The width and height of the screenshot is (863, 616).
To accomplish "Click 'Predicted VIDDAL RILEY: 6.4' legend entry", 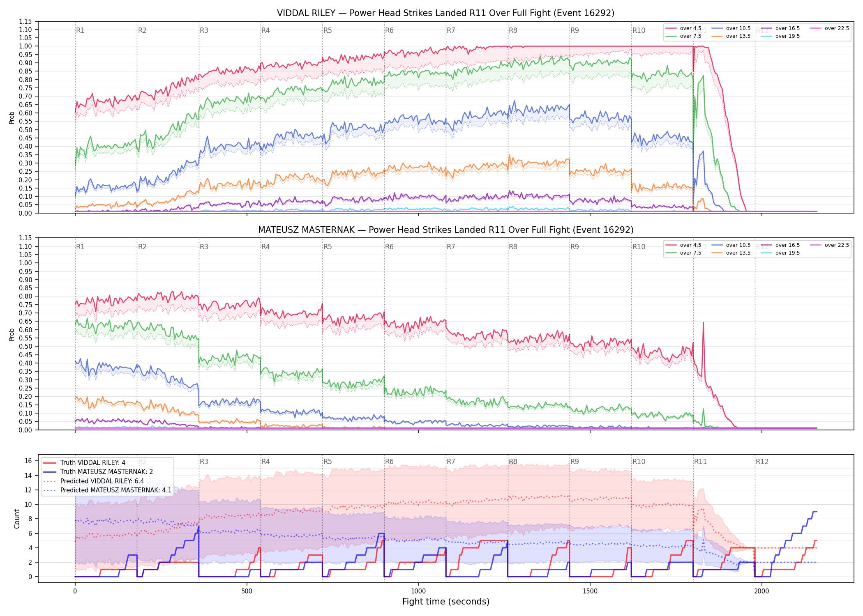I will (x=102, y=481).
